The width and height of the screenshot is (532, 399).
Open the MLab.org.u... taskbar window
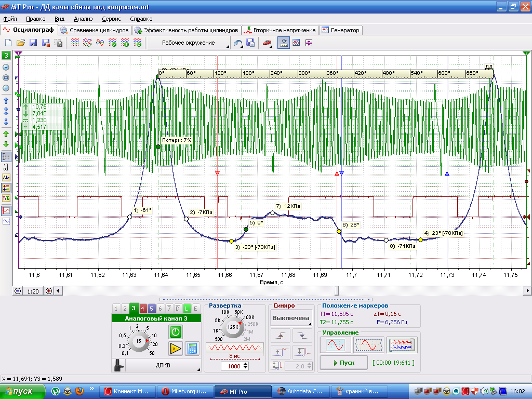pyautogui.click(x=185, y=391)
